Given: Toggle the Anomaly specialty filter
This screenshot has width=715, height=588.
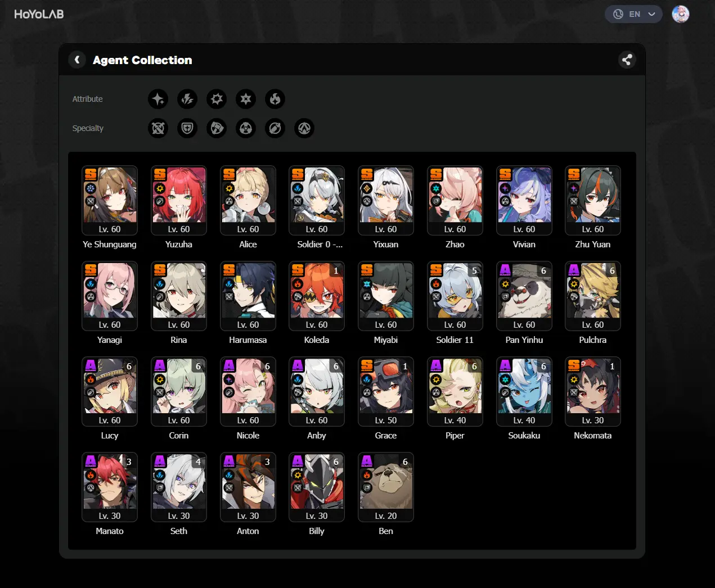Looking at the screenshot, I should pyautogui.click(x=246, y=128).
